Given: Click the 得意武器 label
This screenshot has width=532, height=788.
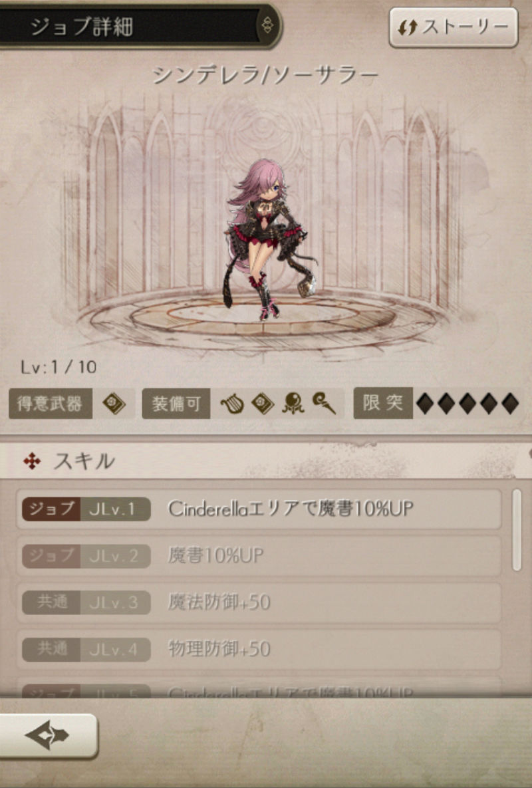Looking at the screenshot, I should (x=51, y=404).
